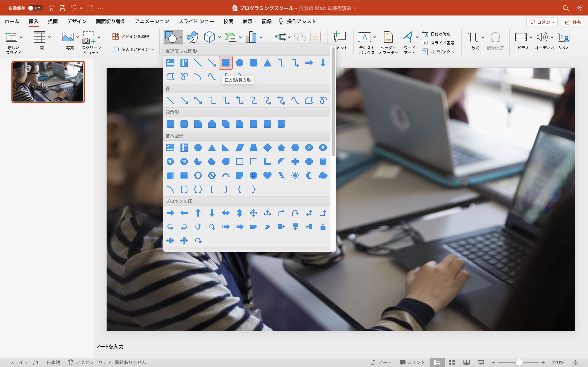This screenshot has width=588, height=367.
Task: Pick the heart shape from basic shapes
Action: [x=267, y=175]
